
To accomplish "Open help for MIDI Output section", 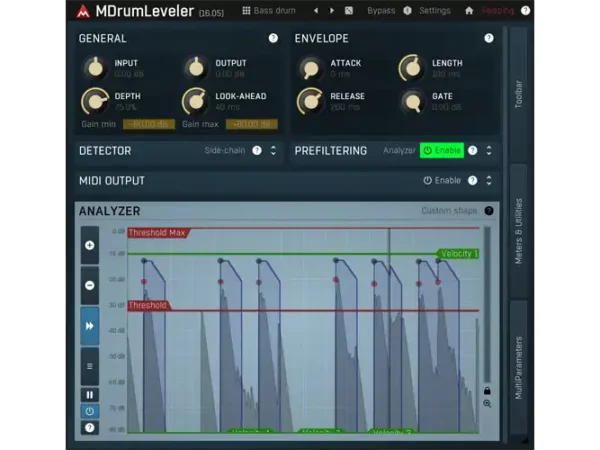I will coord(473,180).
